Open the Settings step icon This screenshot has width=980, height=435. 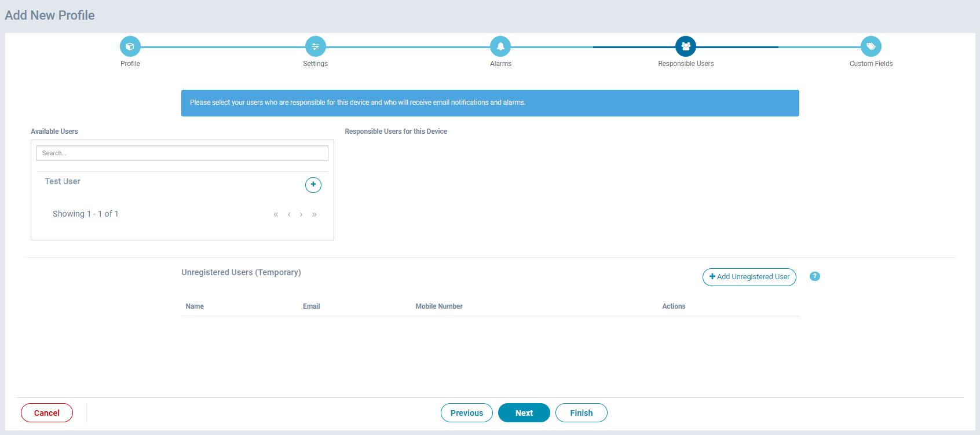[x=316, y=46]
